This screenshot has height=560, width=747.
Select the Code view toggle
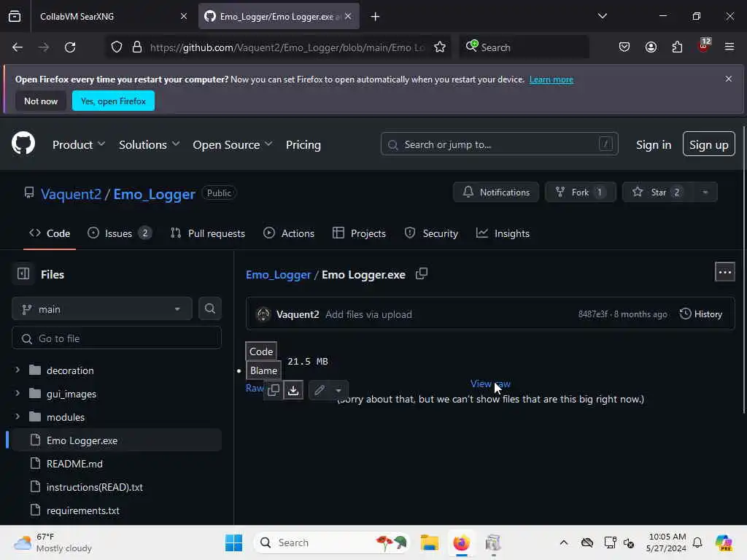click(261, 351)
